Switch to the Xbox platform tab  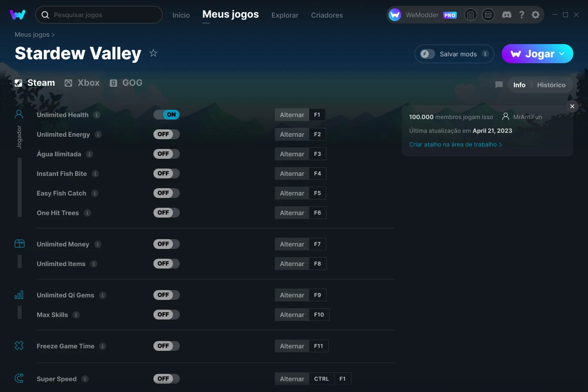coord(82,82)
